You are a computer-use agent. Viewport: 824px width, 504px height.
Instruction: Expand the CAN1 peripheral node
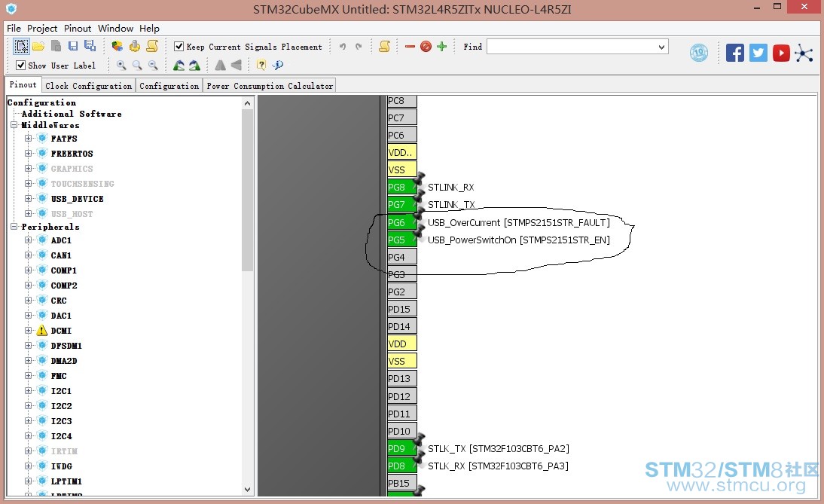click(x=29, y=255)
